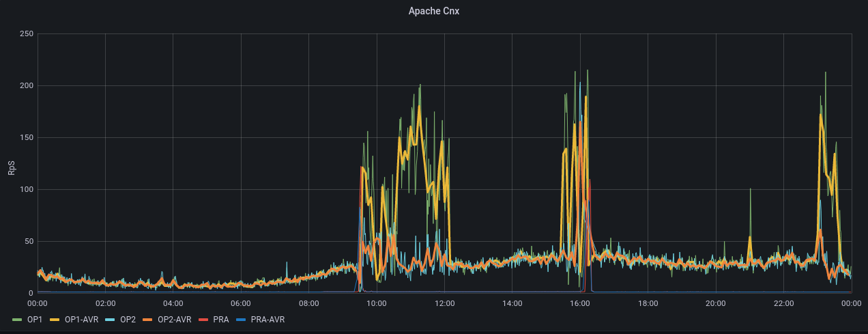Toggle OP1 series label in legend
868x334 pixels.
coord(35,319)
